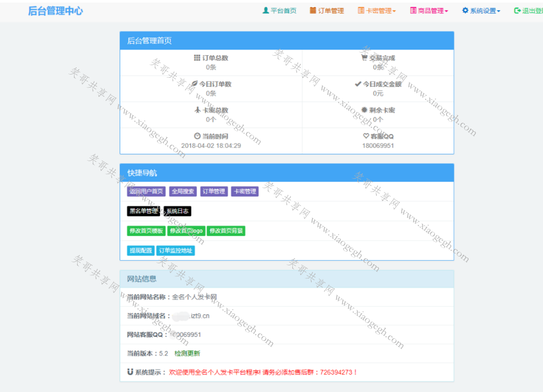The image size is (543, 392).
Task: Click the 网站客服QQ row value
Action: (186, 335)
